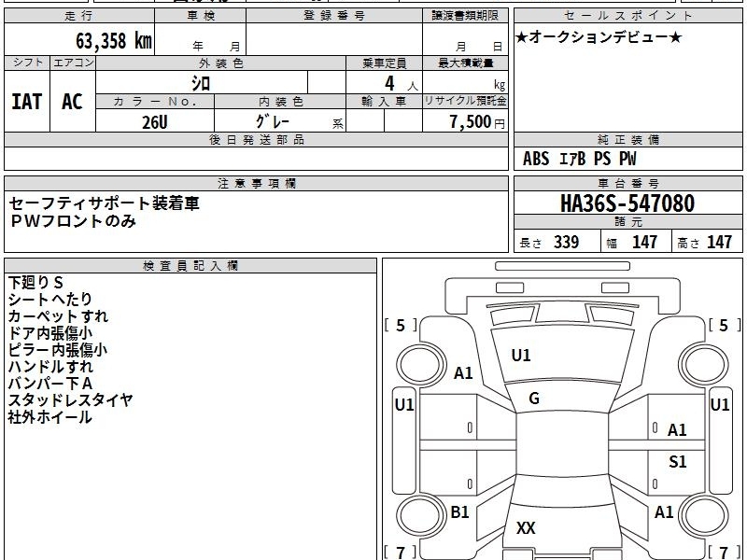Click the header 走行
This screenshot has width=747, height=560.
(x=78, y=16)
